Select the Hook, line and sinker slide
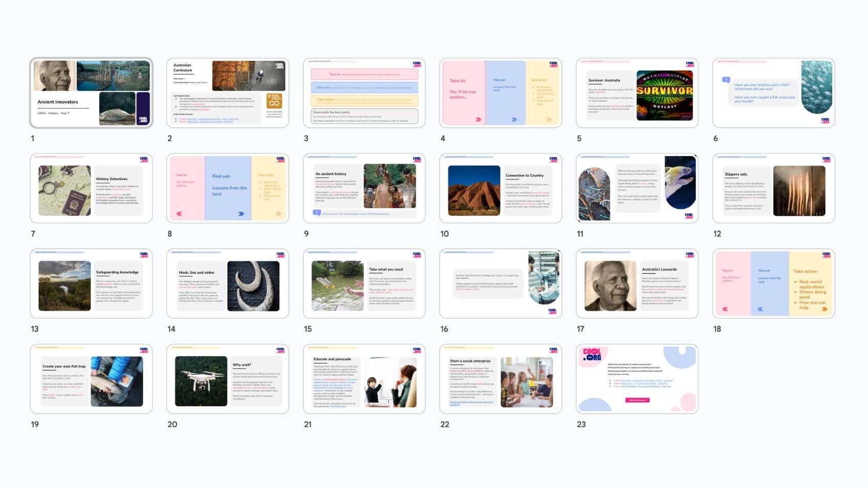The height and width of the screenshot is (488, 868). point(227,283)
